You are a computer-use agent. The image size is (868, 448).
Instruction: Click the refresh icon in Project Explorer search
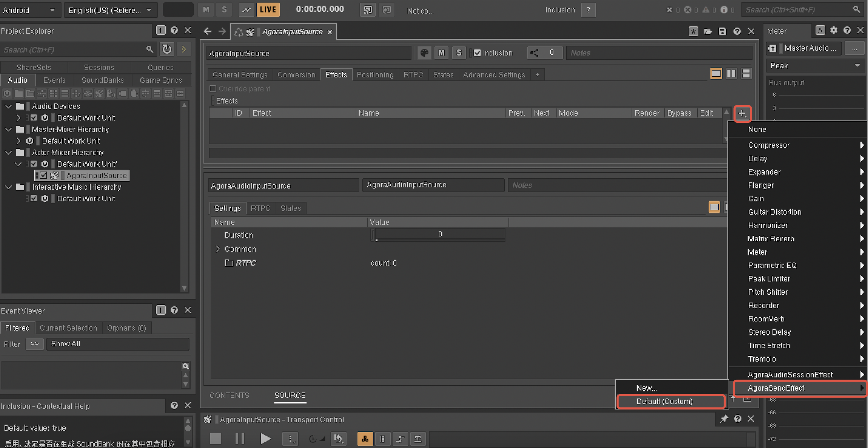(x=167, y=49)
